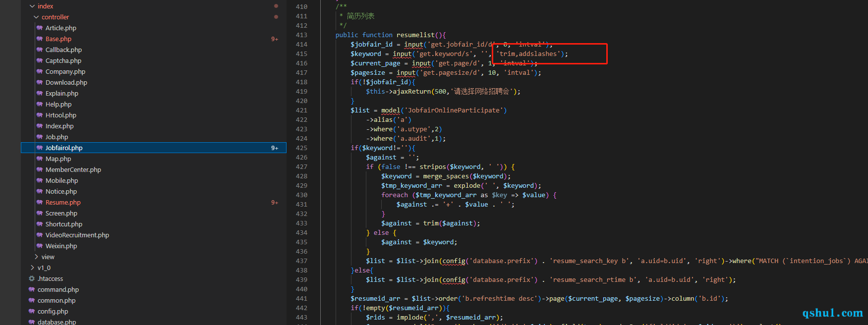Collapse the controller folder chevron

36,17
